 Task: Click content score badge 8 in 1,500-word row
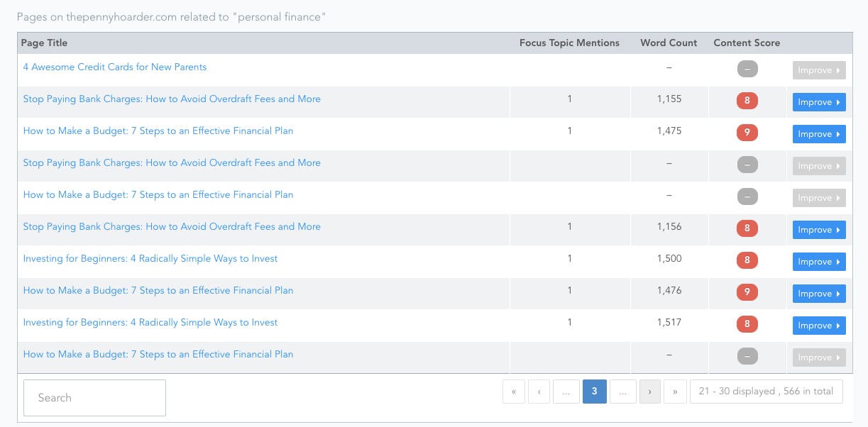[x=747, y=260]
